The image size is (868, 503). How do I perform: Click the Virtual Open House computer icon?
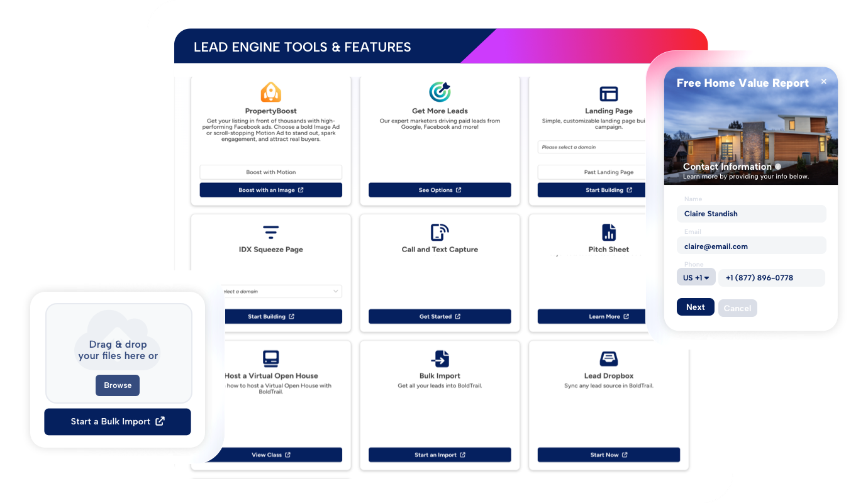point(270,358)
